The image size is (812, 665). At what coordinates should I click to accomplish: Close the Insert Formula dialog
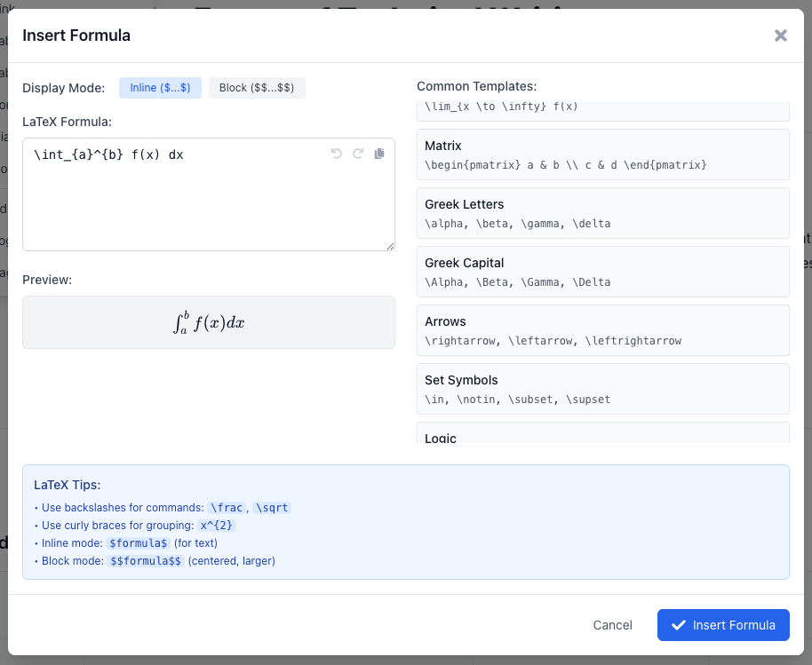pyautogui.click(x=780, y=36)
